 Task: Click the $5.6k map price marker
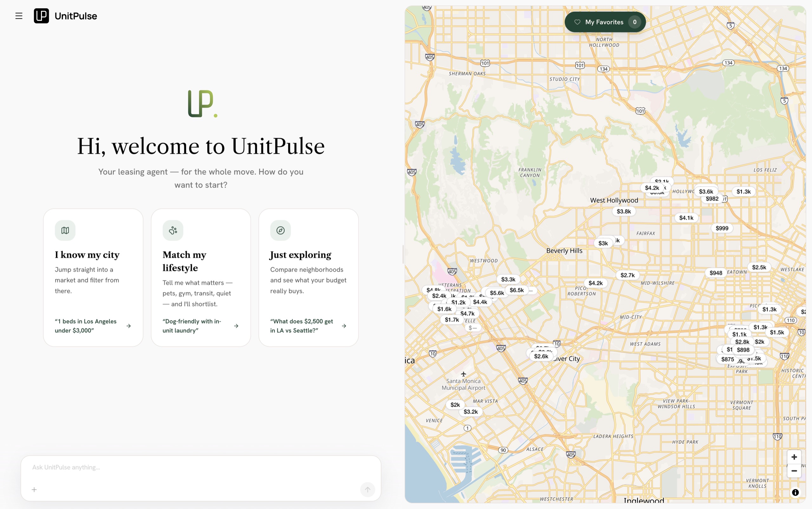point(497,293)
